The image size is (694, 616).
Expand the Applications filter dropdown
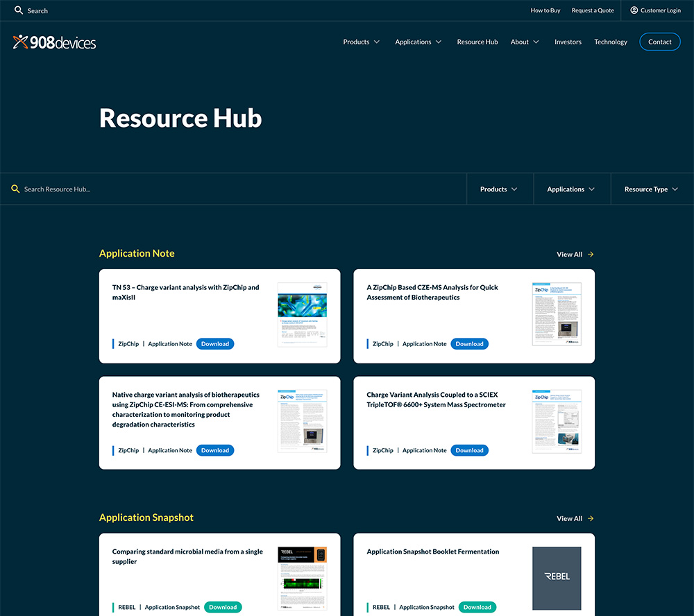click(570, 189)
